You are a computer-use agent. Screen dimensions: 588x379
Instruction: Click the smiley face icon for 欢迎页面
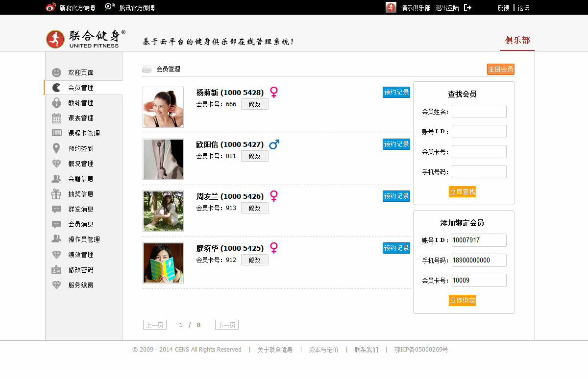(x=57, y=72)
